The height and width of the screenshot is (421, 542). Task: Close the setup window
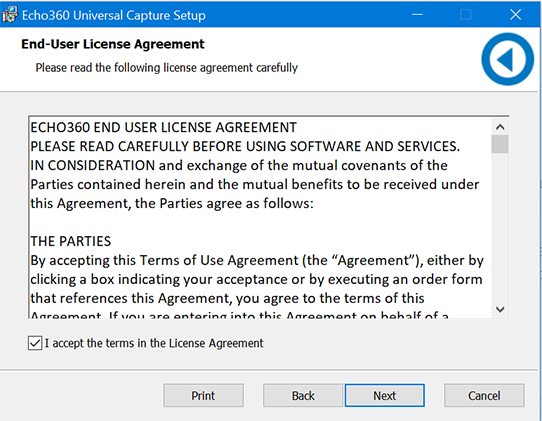click(515, 15)
